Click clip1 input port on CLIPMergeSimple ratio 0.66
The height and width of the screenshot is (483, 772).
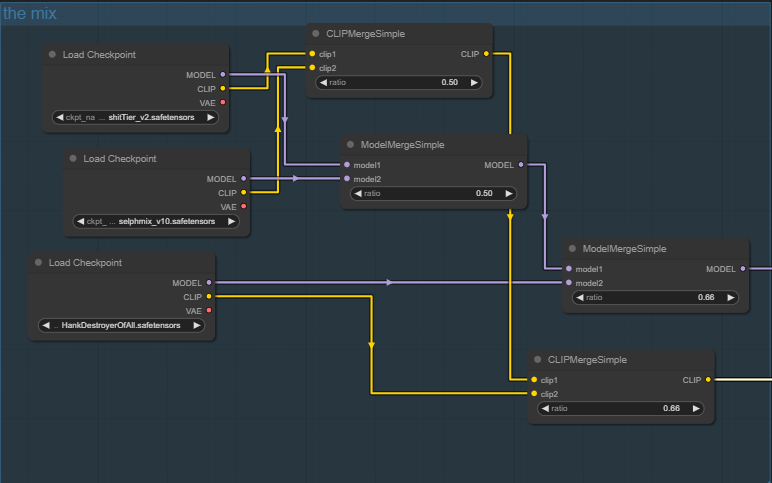click(x=534, y=380)
